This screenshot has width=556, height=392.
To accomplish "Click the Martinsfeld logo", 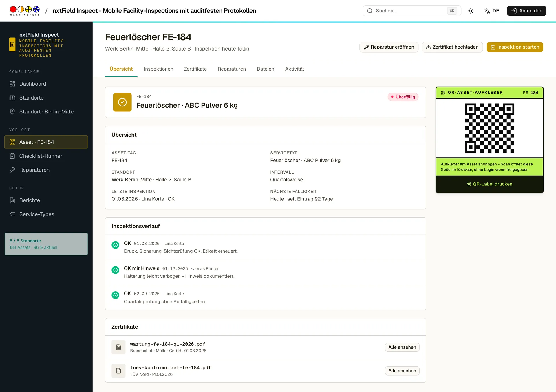I will pos(25,11).
